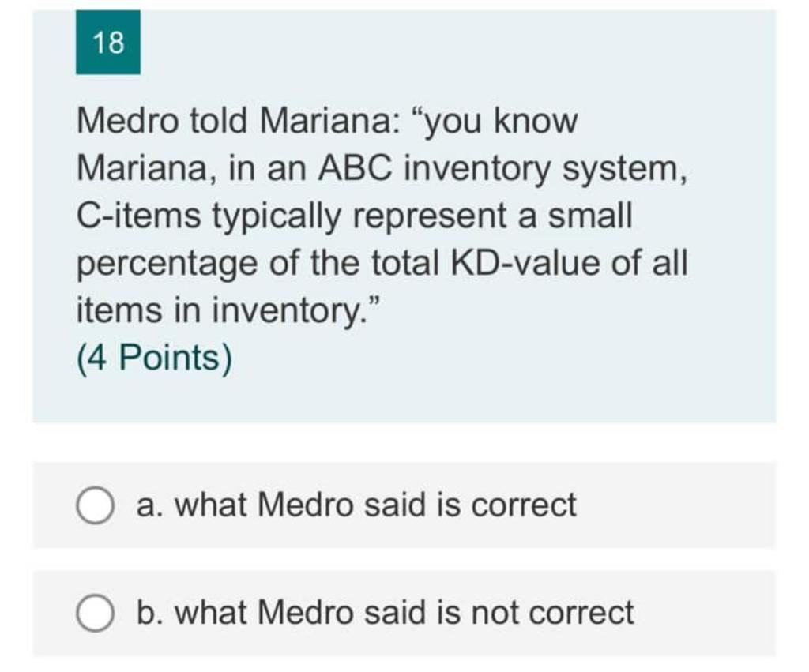
Task: Click the 'b.' letter prefix of second answer
Action: point(150,612)
